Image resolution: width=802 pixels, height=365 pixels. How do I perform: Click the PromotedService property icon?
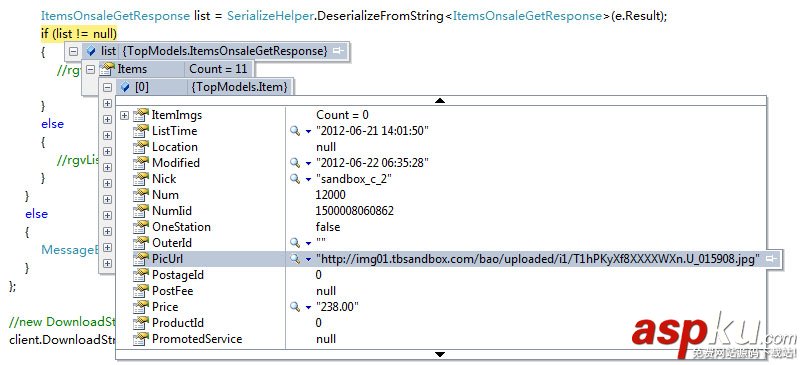[x=141, y=339]
